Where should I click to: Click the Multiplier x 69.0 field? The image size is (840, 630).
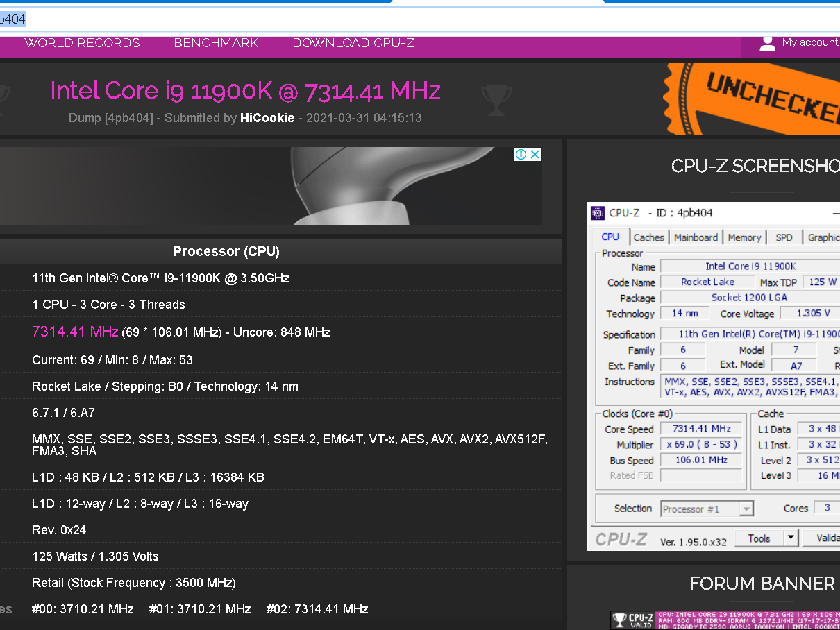click(x=701, y=445)
